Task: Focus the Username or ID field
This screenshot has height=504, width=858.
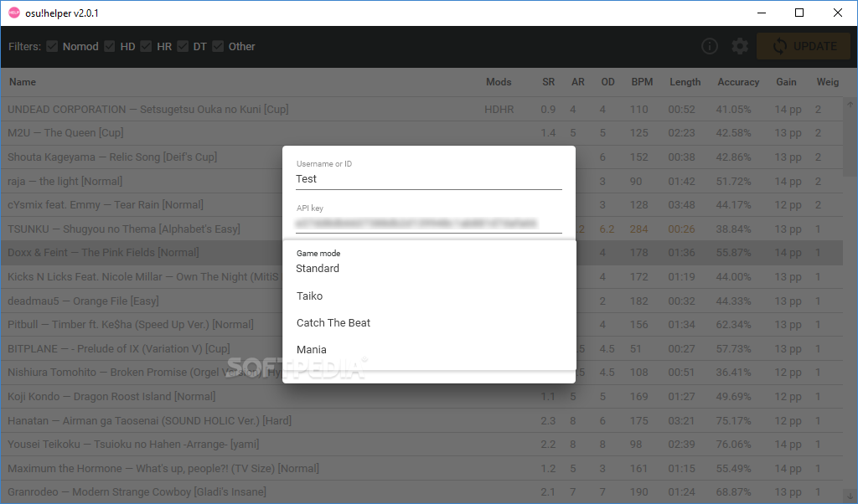Action: [x=429, y=179]
